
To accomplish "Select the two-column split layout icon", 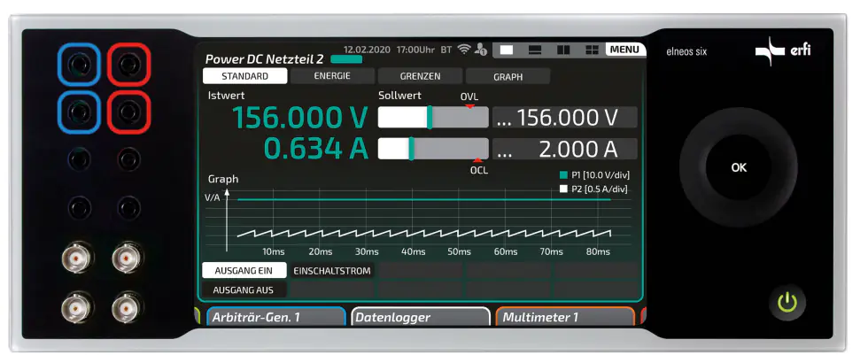I will point(562,50).
